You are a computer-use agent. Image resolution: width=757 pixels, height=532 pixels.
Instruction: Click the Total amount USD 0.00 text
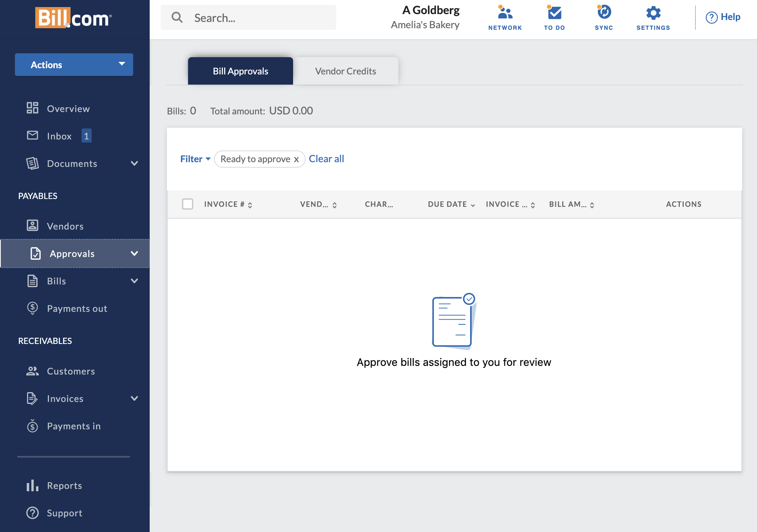tap(262, 111)
